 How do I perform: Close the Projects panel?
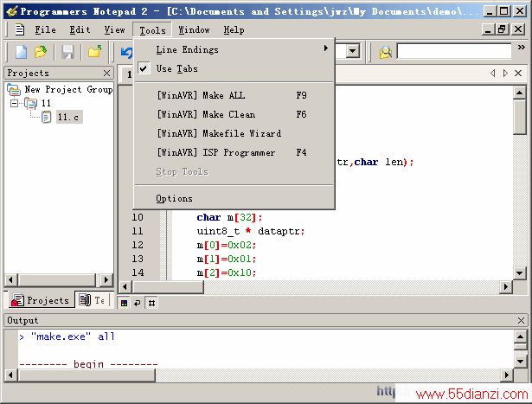point(106,73)
